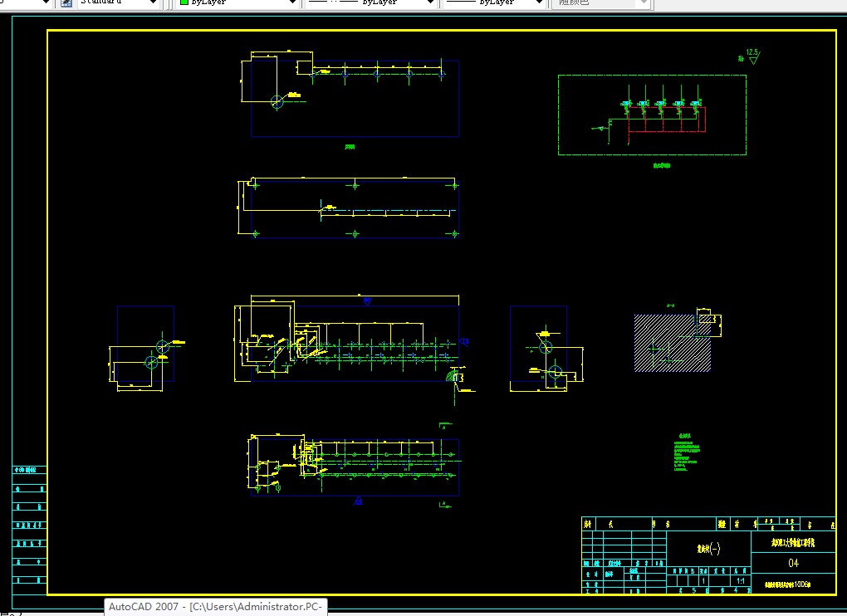Open the green ByLayer color control dropdown

(237, 2)
